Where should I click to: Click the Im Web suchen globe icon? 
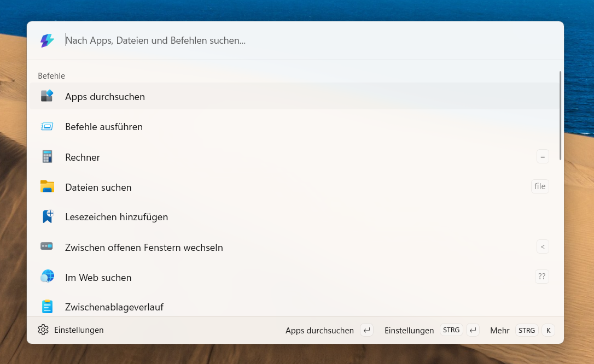click(48, 277)
